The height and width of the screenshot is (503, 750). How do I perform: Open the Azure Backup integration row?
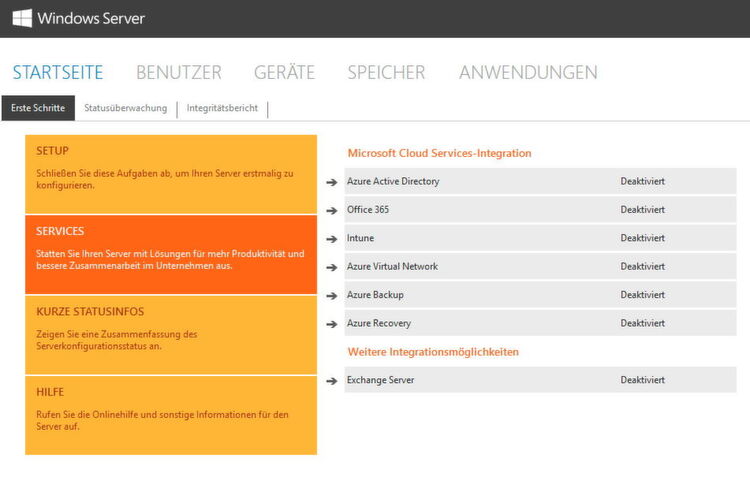click(540, 295)
